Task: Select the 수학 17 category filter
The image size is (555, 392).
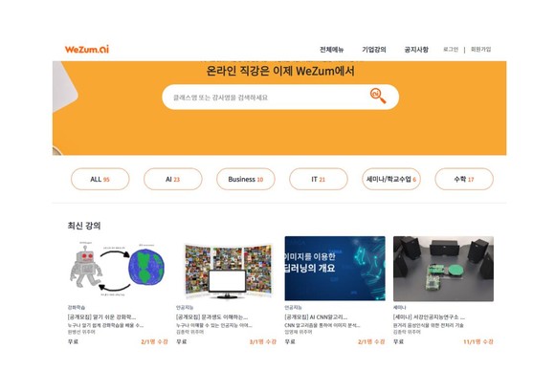Action: click(464, 179)
